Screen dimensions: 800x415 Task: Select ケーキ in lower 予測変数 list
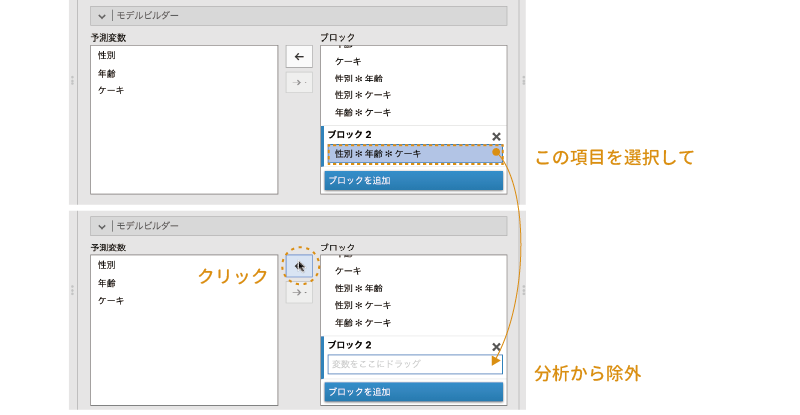point(111,300)
